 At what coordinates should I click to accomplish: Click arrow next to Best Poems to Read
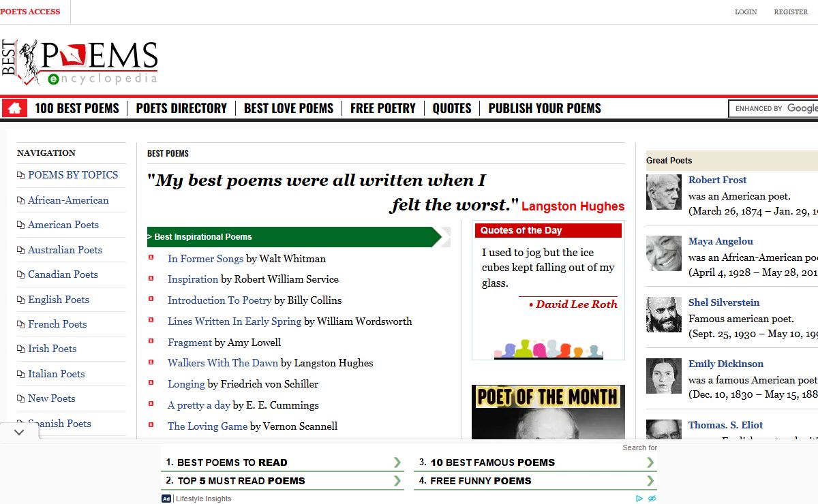(x=397, y=462)
